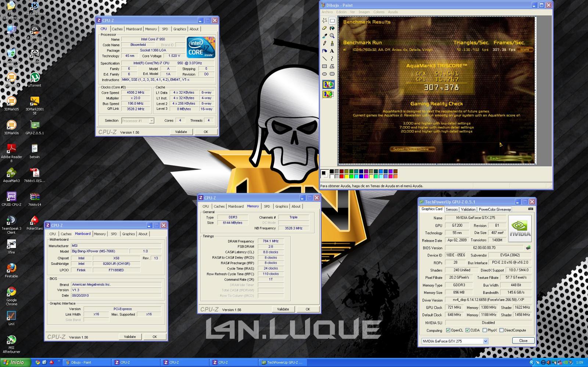The image size is (588, 367).
Task: Click the Close button in GPU-Z
Action: tap(523, 341)
